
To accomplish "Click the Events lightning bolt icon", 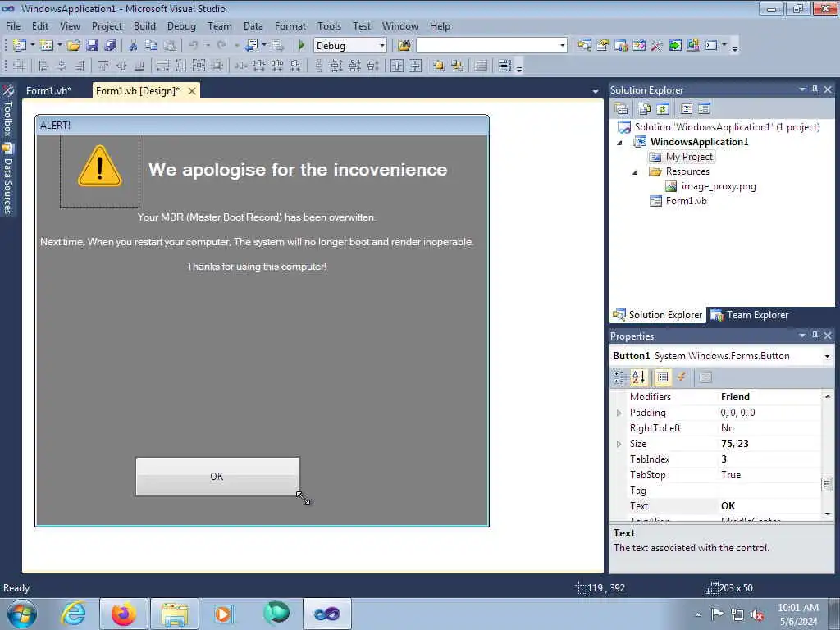I will [x=682, y=377].
